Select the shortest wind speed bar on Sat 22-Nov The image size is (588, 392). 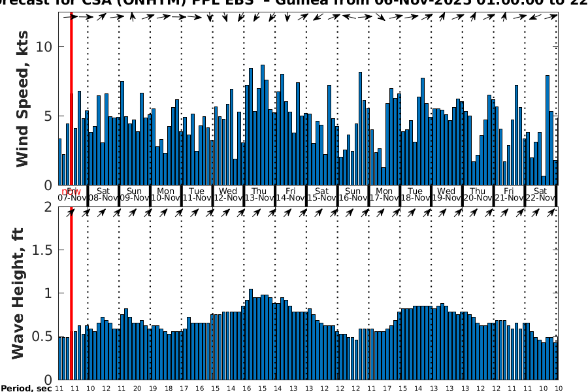click(x=544, y=180)
